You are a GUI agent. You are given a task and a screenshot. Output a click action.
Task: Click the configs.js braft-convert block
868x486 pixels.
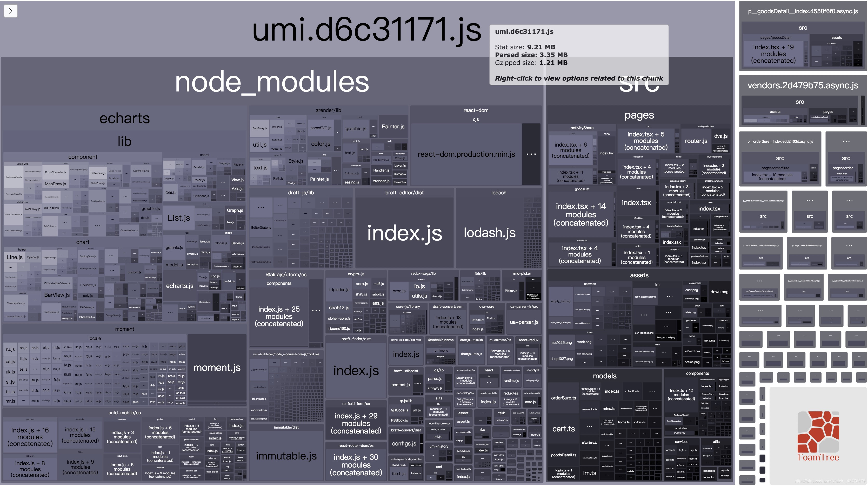pyautogui.click(x=404, y=443)
